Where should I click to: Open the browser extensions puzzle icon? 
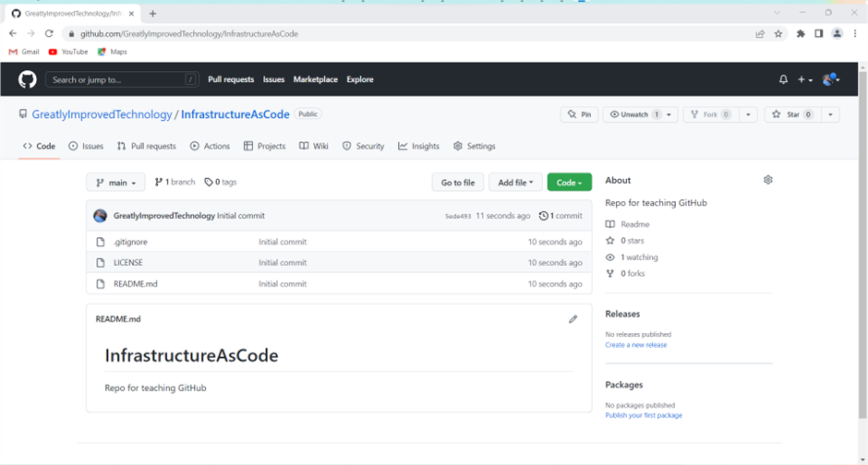click(x=801, y=33)
